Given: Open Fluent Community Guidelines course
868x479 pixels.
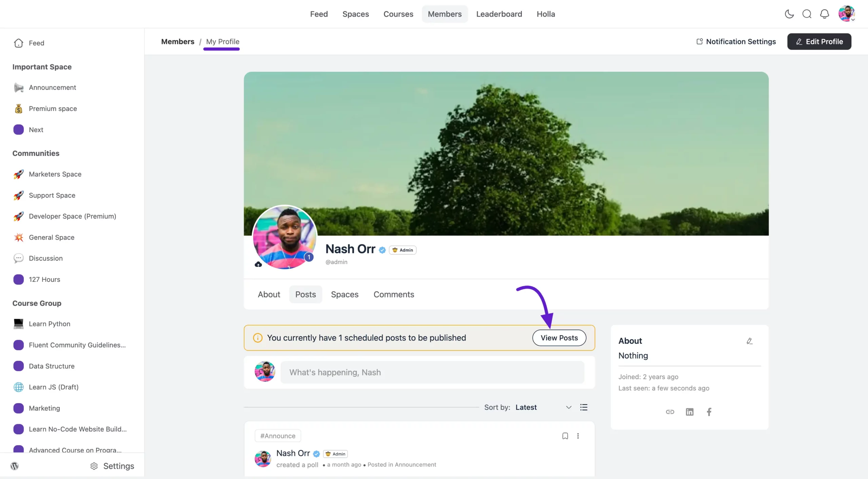Looking at the screenshot, I should click(77, 345).
